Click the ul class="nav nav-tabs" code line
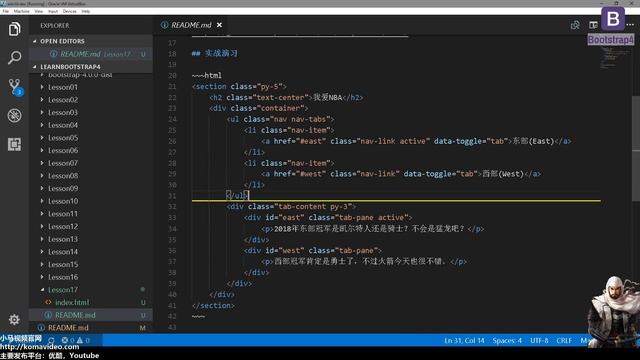 pos(280,119)
